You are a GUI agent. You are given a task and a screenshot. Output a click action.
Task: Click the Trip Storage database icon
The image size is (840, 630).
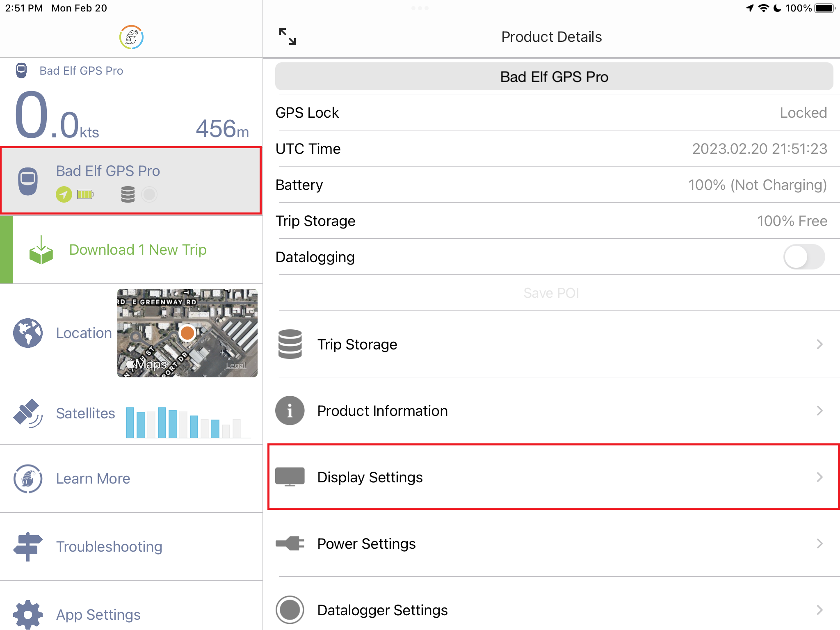[290, 344]
